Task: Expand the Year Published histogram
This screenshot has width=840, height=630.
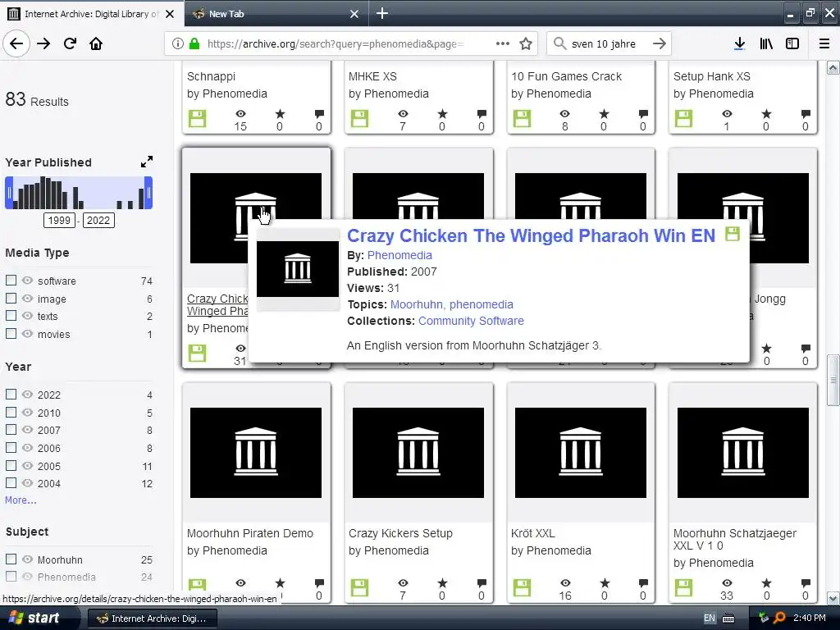Action: pos(146,162)
